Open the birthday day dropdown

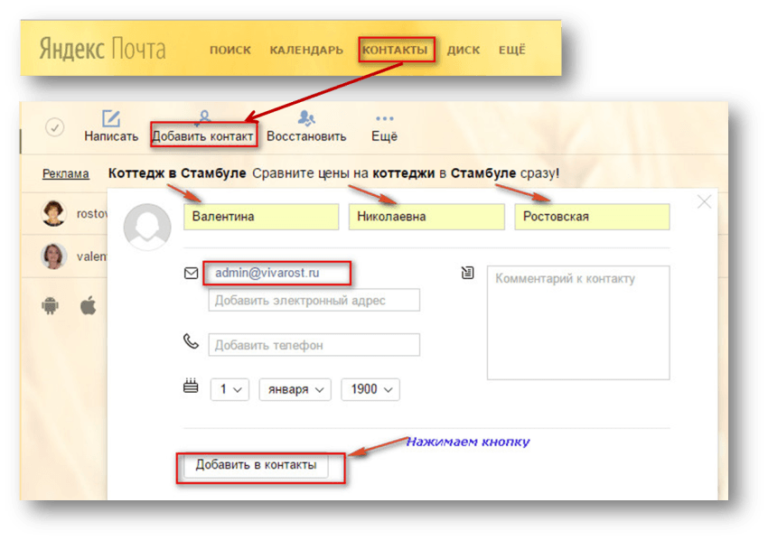tap(230, 390)
